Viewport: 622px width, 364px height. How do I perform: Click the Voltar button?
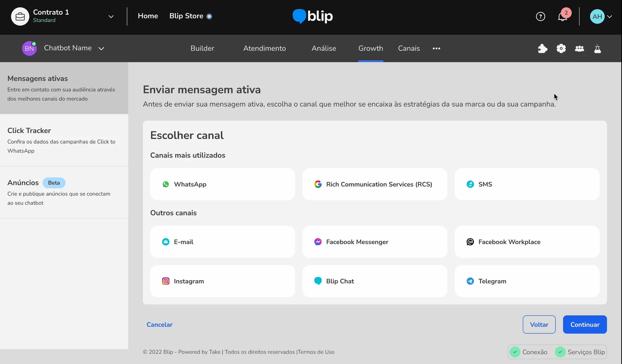[539, 325]
